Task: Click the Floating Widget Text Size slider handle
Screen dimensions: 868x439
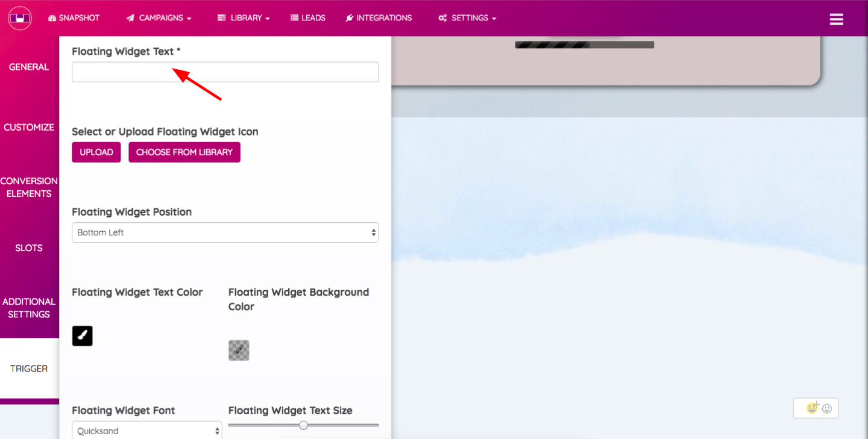Action: point(304,425)
